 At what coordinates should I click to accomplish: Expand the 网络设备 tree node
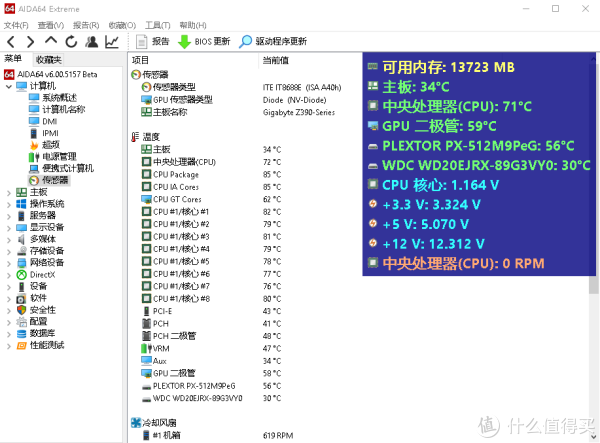click(8, 264)
